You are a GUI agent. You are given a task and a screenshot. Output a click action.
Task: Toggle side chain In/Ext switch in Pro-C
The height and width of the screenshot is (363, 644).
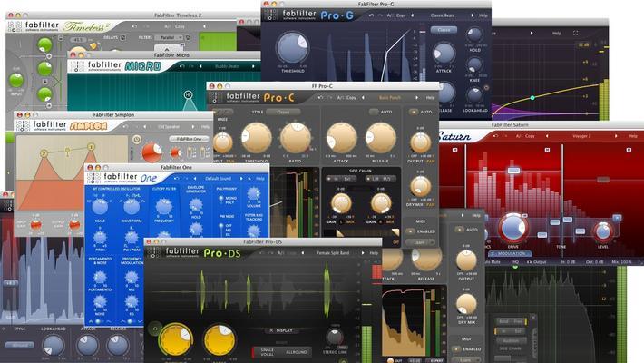point(339,179)
